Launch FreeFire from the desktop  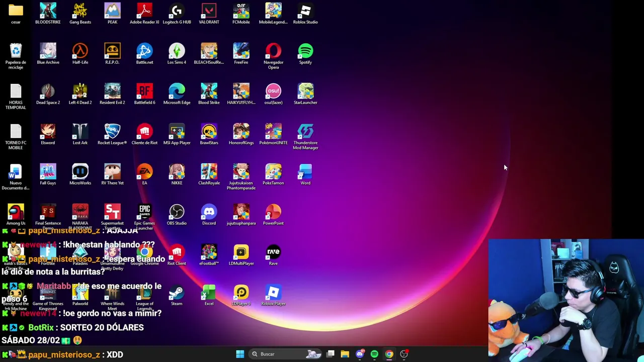click(x=241, y=54)
